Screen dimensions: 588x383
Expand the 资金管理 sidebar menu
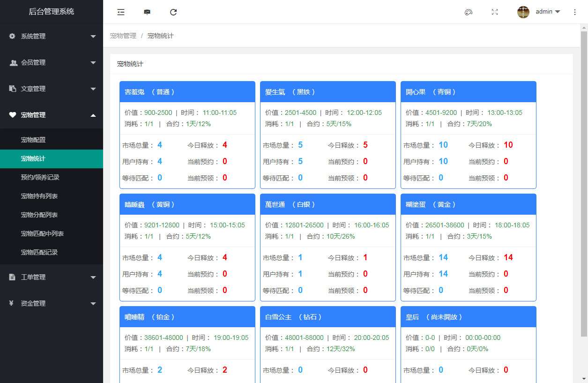pyautogui.click(x=52, y=303)
